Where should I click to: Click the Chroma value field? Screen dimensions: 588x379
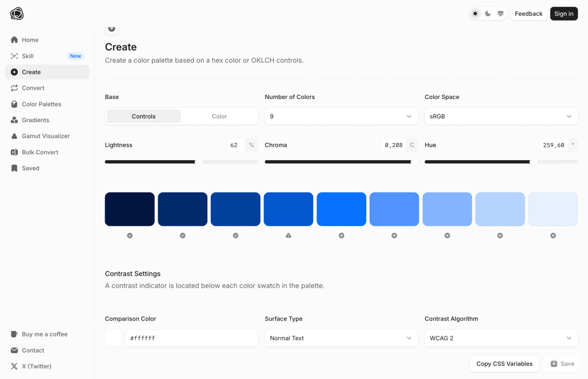click(x=394, y=145)
